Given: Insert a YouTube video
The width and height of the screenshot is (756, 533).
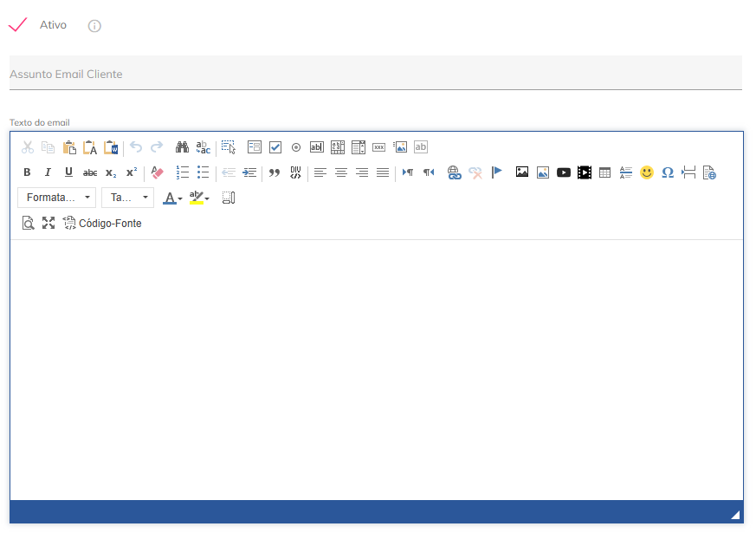Looking at the screenshot, I should pos(564,172).
